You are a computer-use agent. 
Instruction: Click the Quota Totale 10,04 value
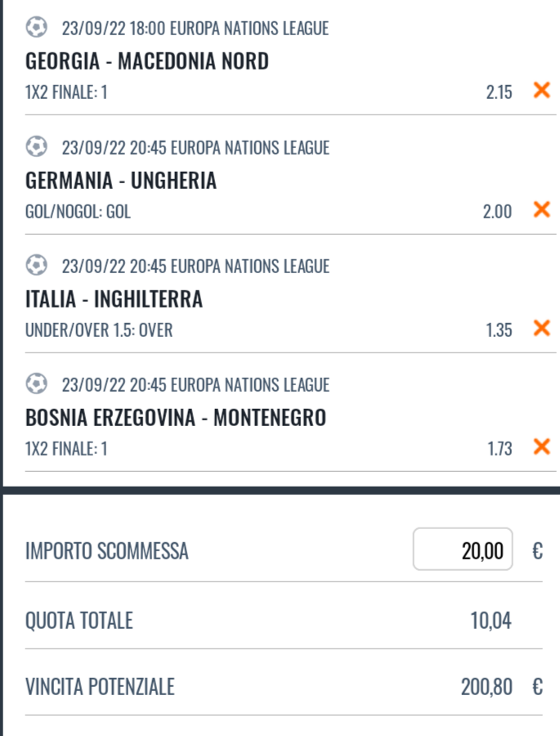click(491, 621)
